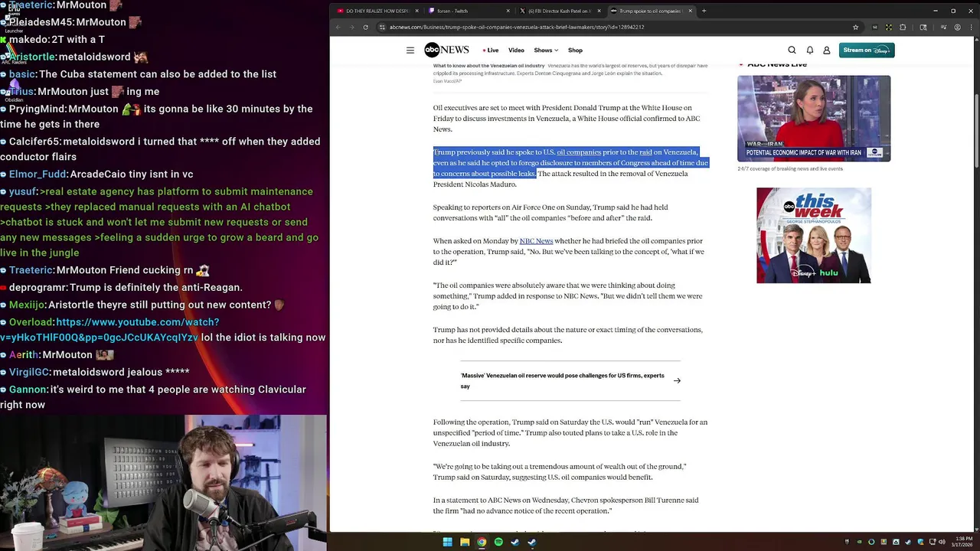This screenshot has width=980, height=551.
Task: Open Spotify from the taskbar
Action: [x=498, y=542]
